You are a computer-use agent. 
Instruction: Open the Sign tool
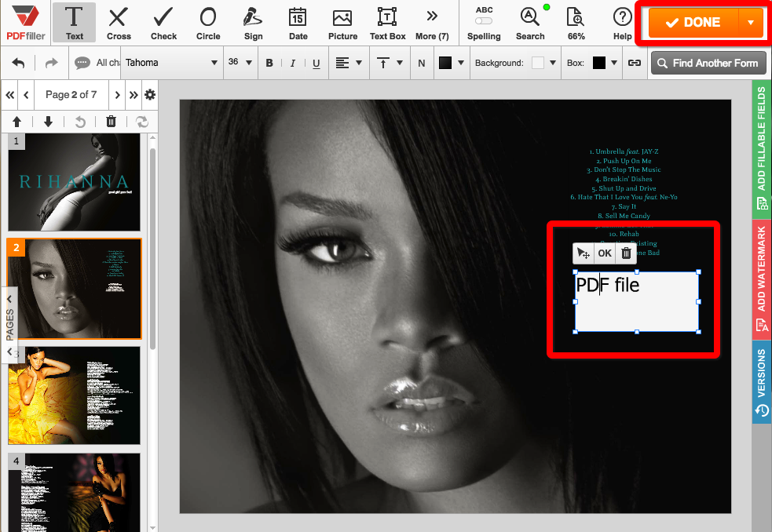pyautogui.click(x=253, y=23)
